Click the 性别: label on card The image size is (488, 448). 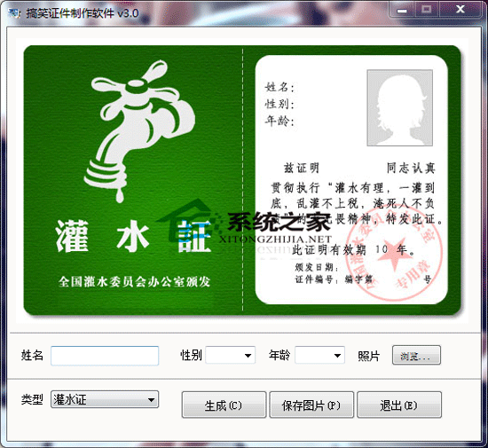[x=279, y=104]
